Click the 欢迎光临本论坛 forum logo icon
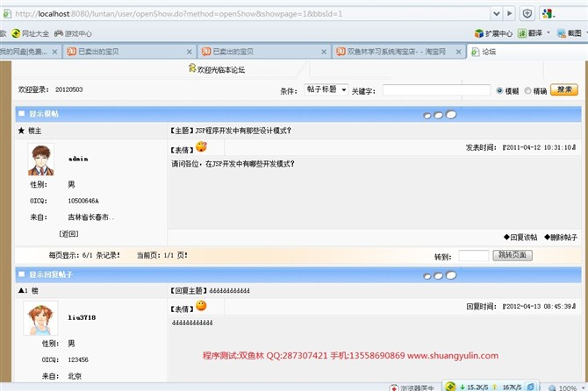588x391 pixels. click(x=192, y=68)
